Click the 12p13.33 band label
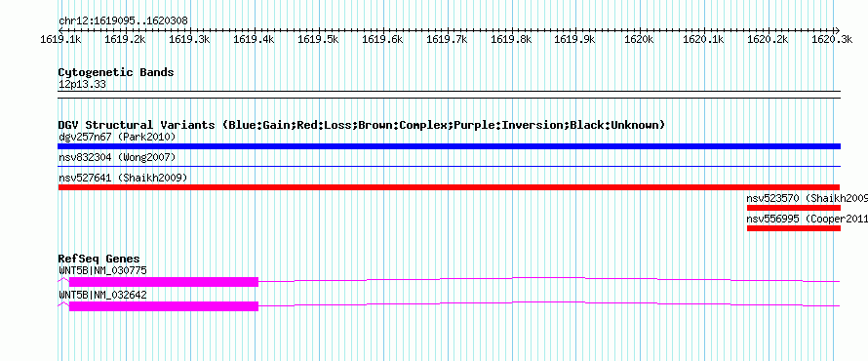This screenshot has width=868, height=361. tap(82, 85)
